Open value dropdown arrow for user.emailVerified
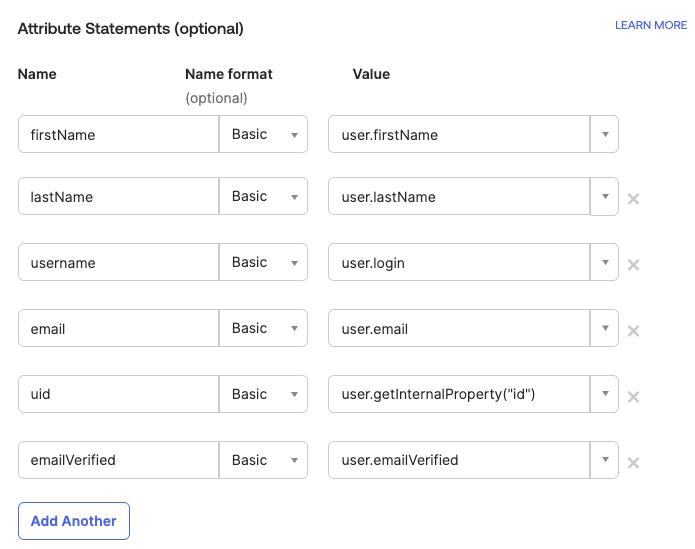Viewport: 695px width, 549px height. coord(605,461)
